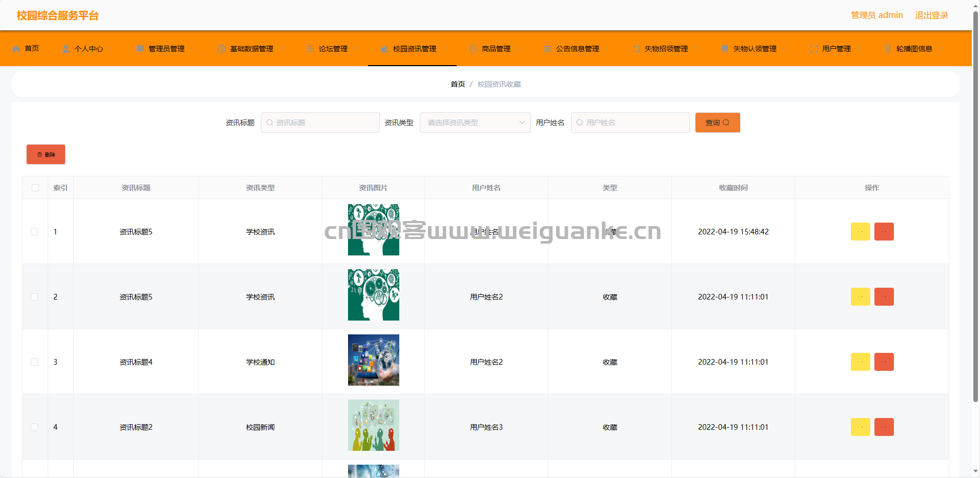This screenshot has height=478, width=980.
Task: Click the 收藏时间 column header
Action: tap(733, 188)
